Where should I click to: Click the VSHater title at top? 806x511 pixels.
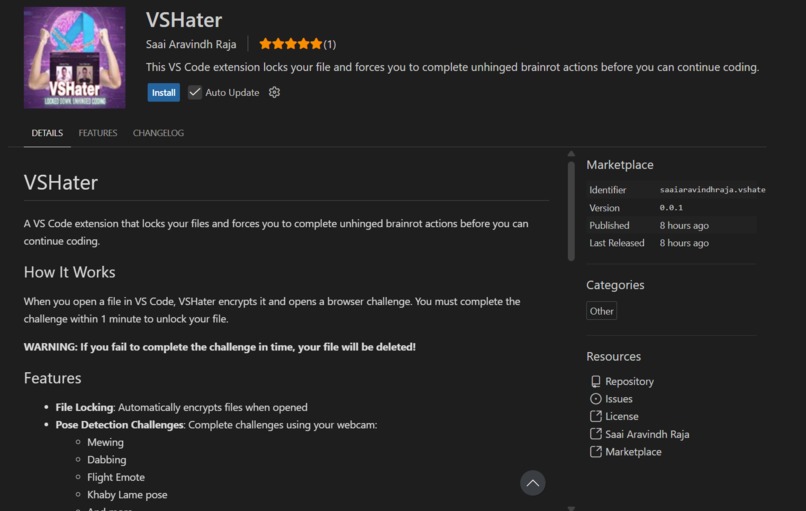pos(184,20)
